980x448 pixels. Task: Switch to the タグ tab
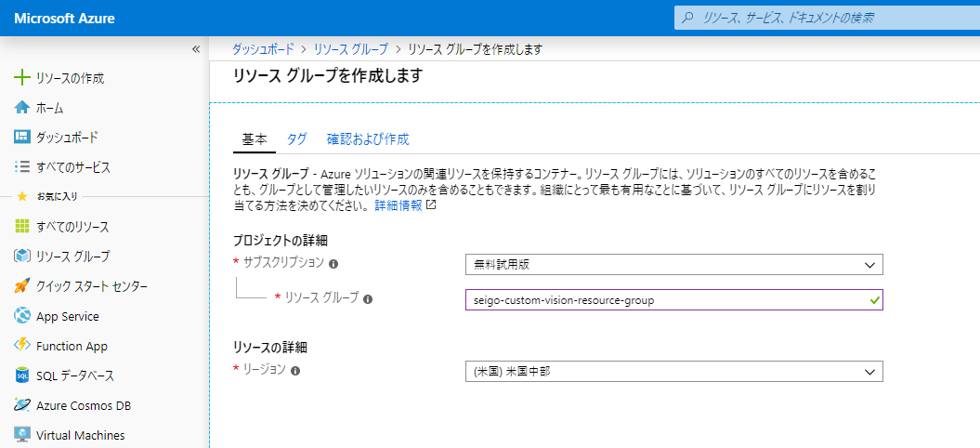[x=297, y=139]
